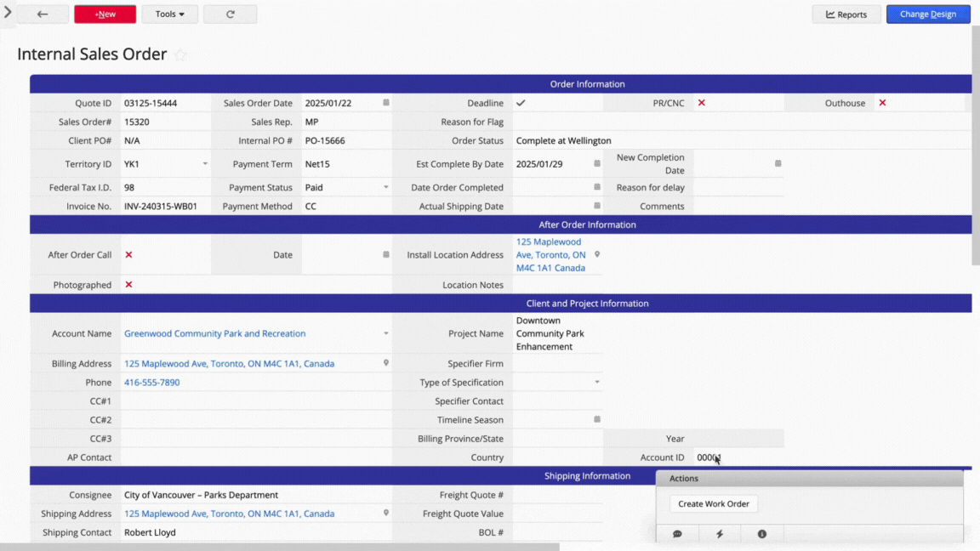Open the Reports view
This screenshot has width=980, height=551.
coord(846,14)
